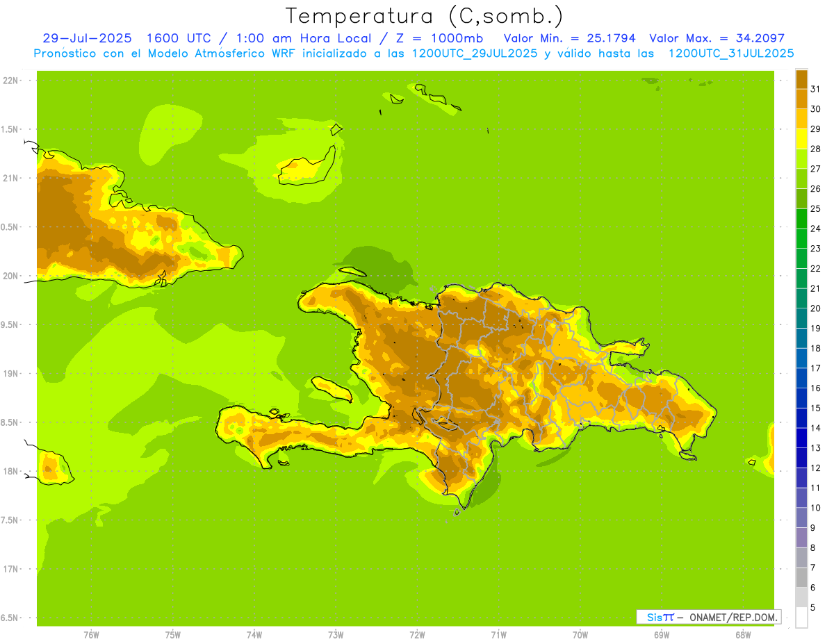Click the '17N' latitude label
Viewport: 834px width, 644px height.
click(10, 569)
